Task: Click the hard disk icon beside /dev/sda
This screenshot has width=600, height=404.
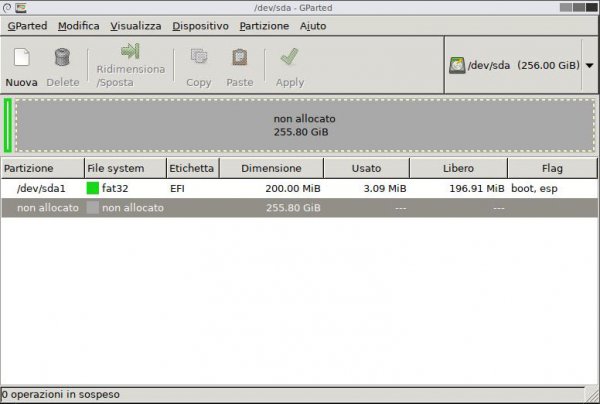Action: (x=457, y=65)
